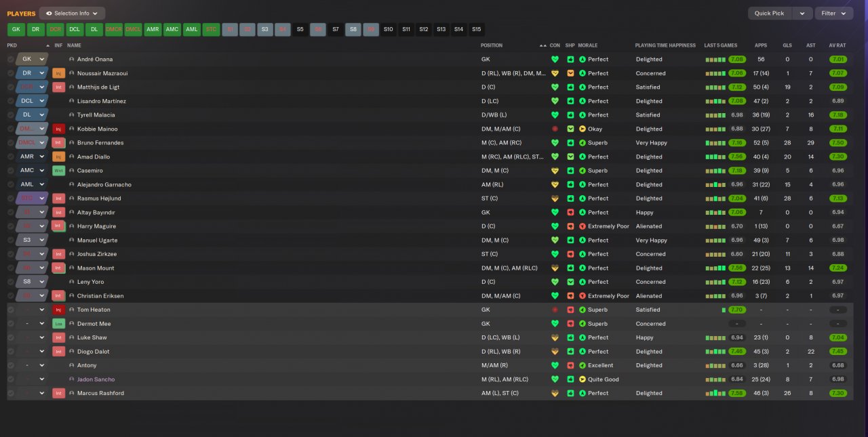Open the Filter dropdown
This screenshot has height=437, width=868.
(834, 13)
